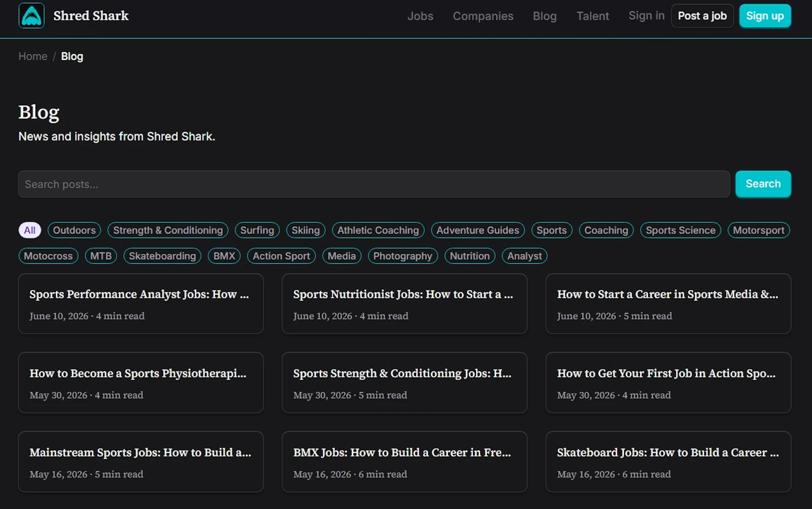Open Sports Performance Analyst Jobs post
This screenshot has width=812, height=509.
pyautogui.click(x=141, y=304)
